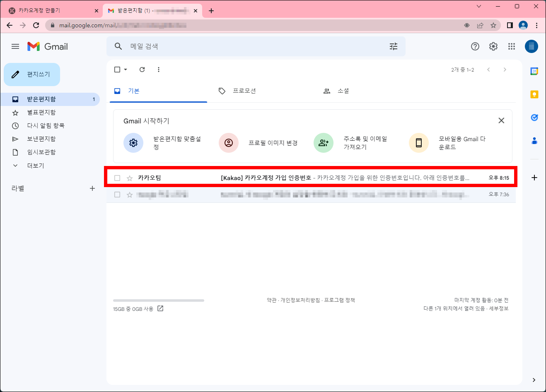The image size is (546, 392).
Task: Click the 모바일용 Gmail 다운로드 phone icon
Action: (x=419, y=143)
